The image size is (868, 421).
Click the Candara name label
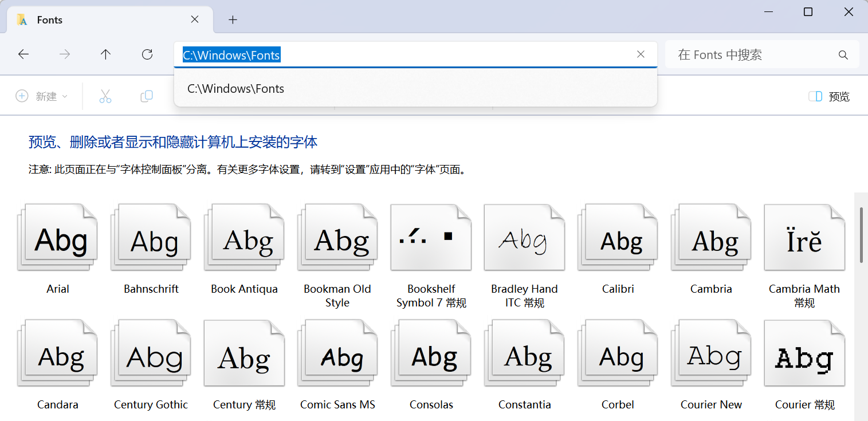click(x=58, y=404)
